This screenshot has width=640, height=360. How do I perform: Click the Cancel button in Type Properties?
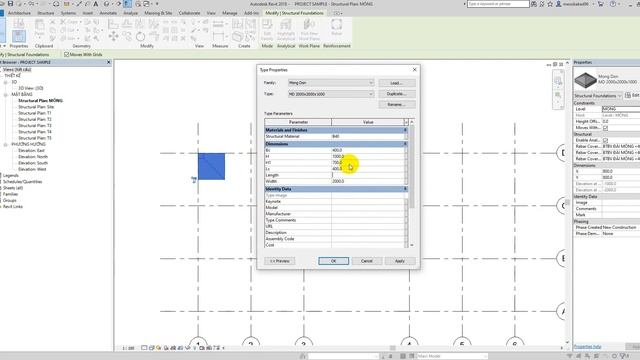coord(367,261)
